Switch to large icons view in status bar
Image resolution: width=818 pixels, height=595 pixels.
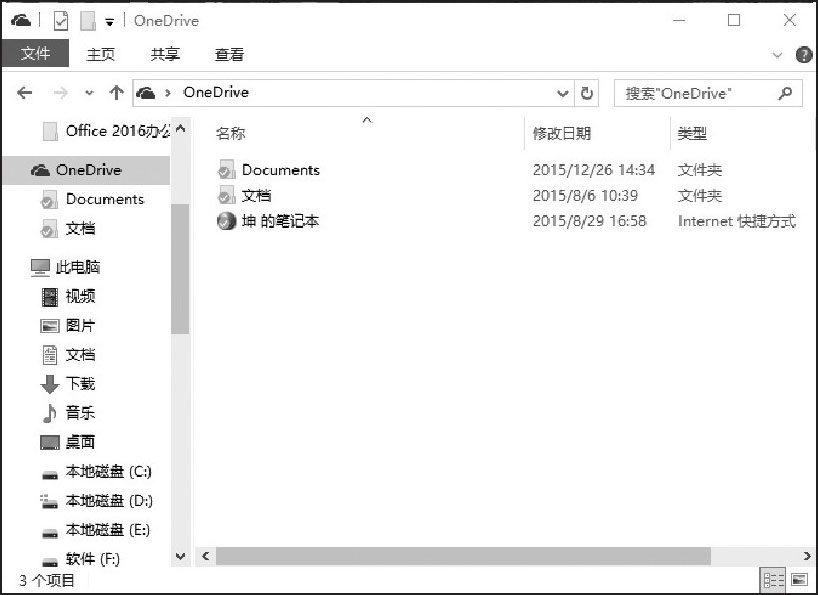click(x=799, y=579)
